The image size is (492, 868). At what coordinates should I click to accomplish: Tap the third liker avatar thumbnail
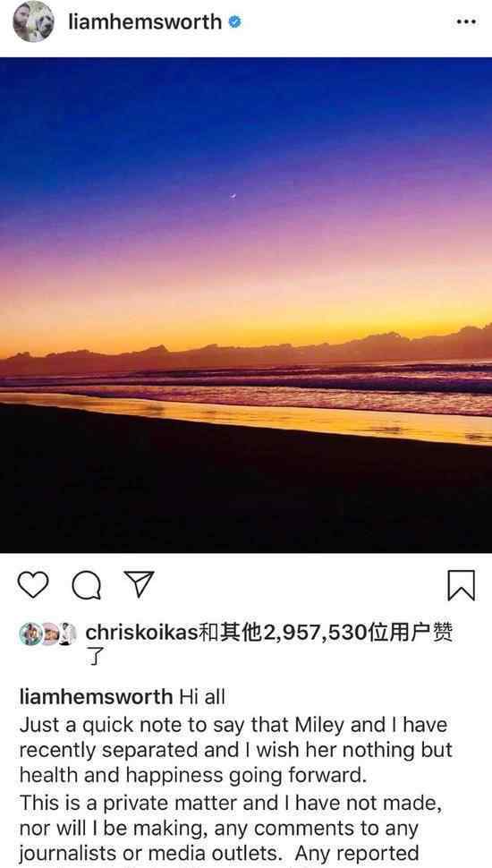(67, 634)
